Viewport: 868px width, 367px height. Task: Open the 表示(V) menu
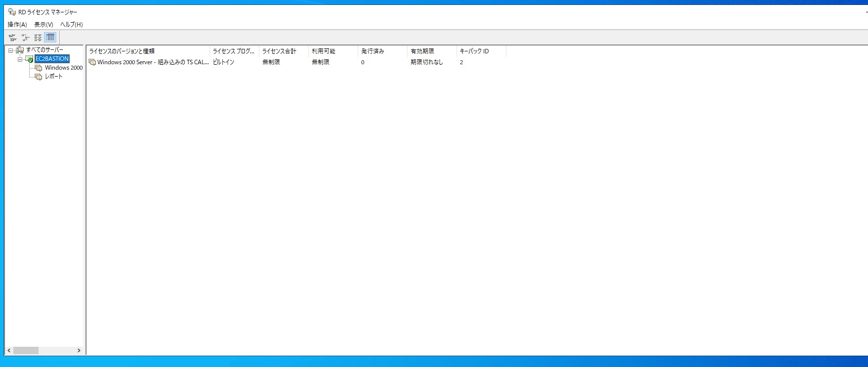coord(43,24)
